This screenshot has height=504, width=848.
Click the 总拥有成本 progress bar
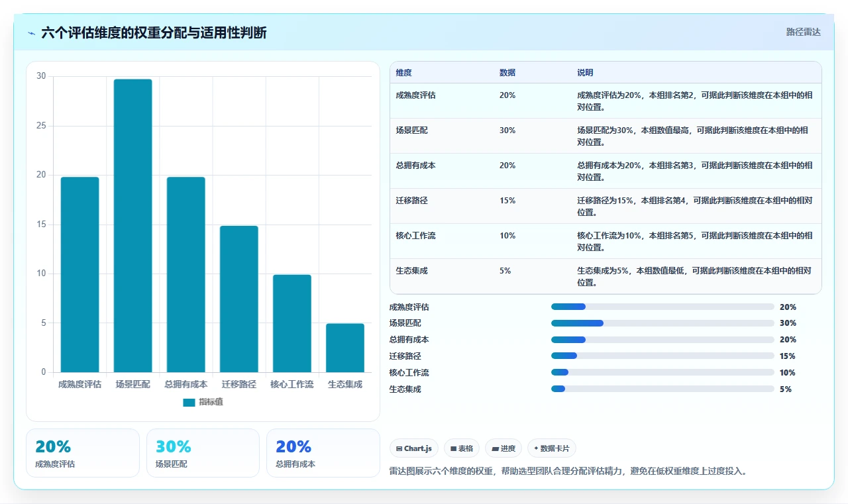[662, 340]
